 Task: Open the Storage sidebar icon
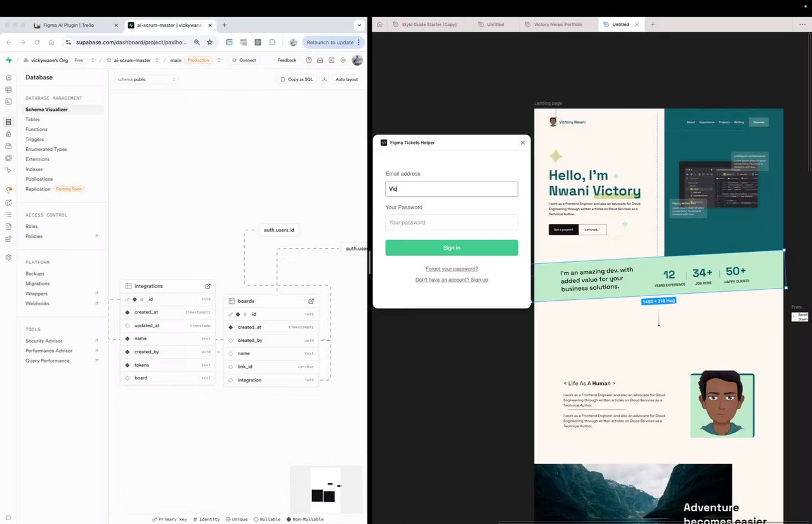(x=8, y=146)
